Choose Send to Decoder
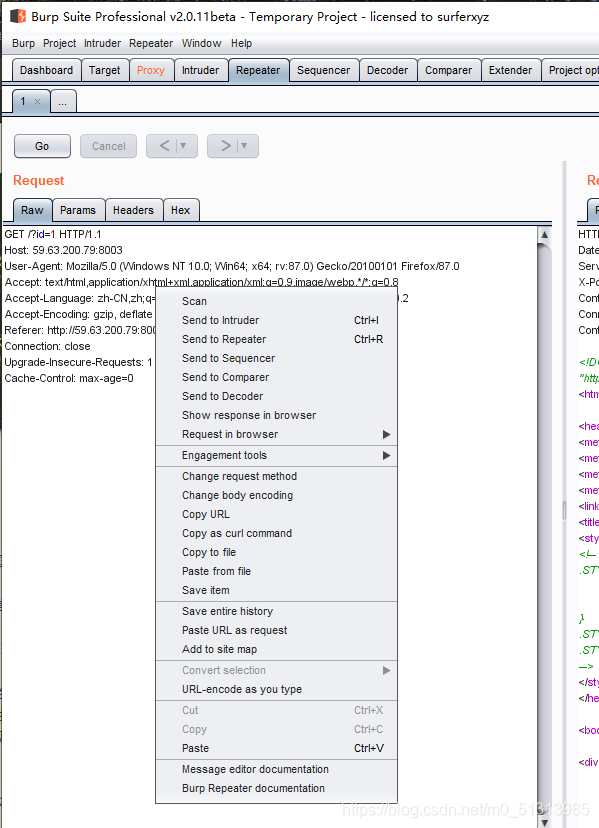This screenshot has width=599, height=828. pos(276,396)
